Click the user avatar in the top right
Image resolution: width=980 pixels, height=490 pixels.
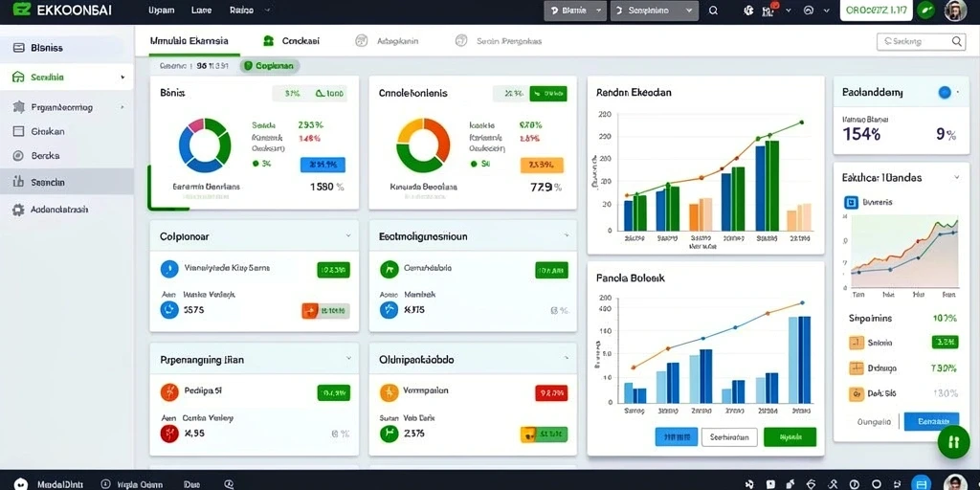click(x=955, y=11)
